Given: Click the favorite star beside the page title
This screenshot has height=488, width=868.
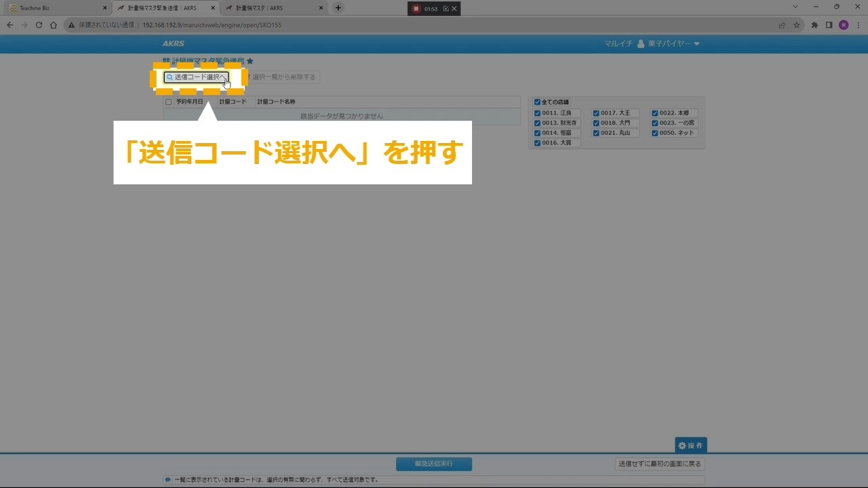Looking at the screenshot, I should click(x=250, y=61).
